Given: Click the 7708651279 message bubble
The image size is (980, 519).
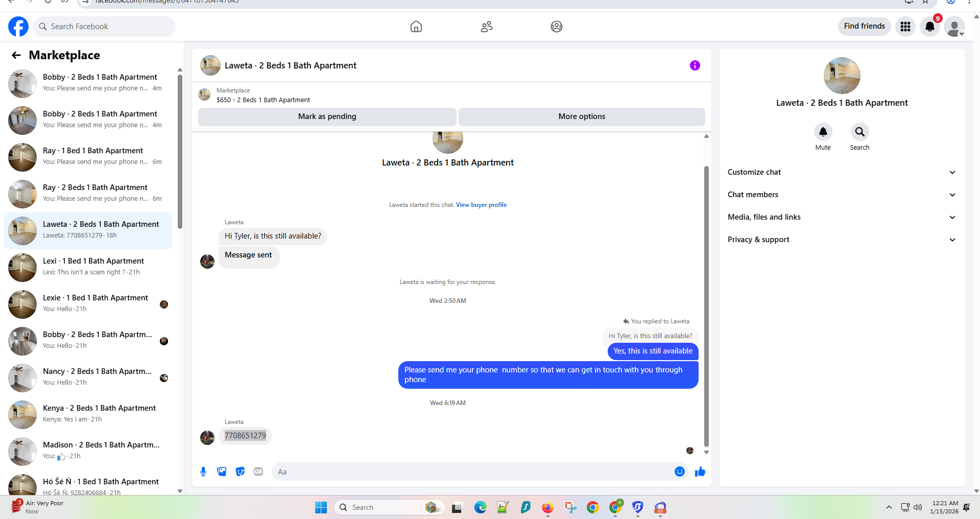Looking at the screenshot, I should pos(245,436).
